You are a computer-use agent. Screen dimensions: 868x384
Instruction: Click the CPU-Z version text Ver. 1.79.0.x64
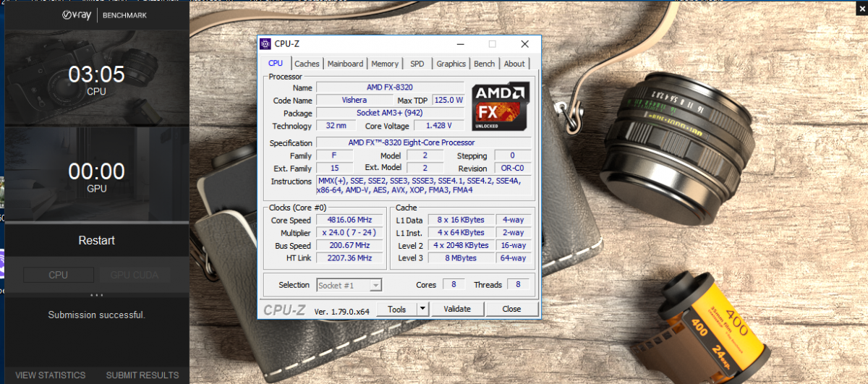click(342, 310)
